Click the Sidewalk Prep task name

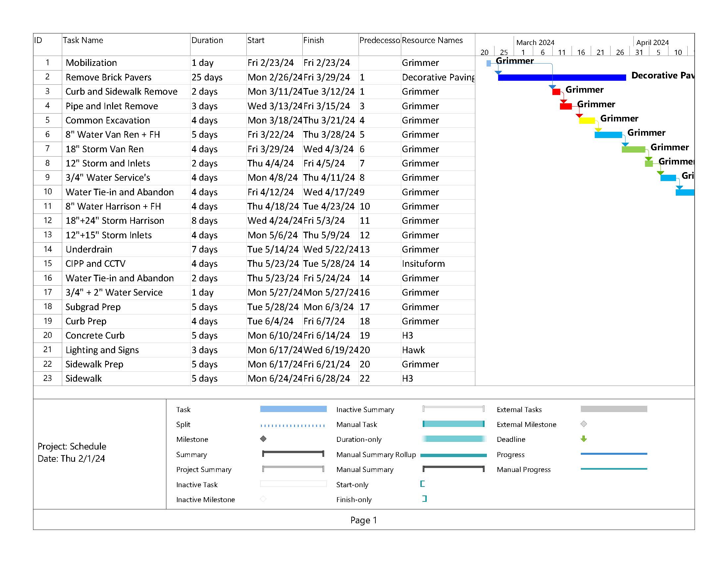click(x=94, y=364)
